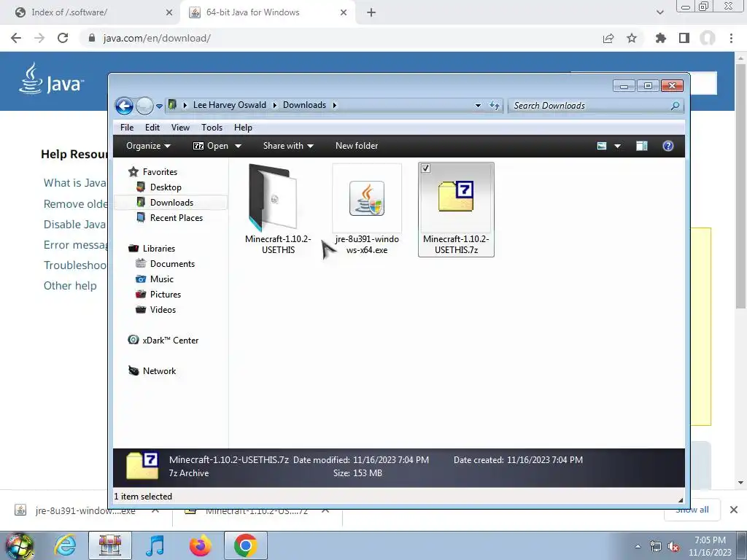The image size is (747, 560).
Task: Reload the Java download page
Action: point(63,38)
